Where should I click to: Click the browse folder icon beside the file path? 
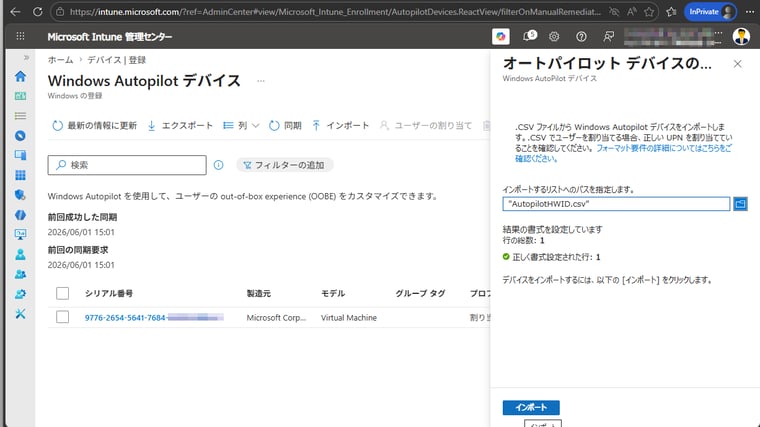coord(740,204)
